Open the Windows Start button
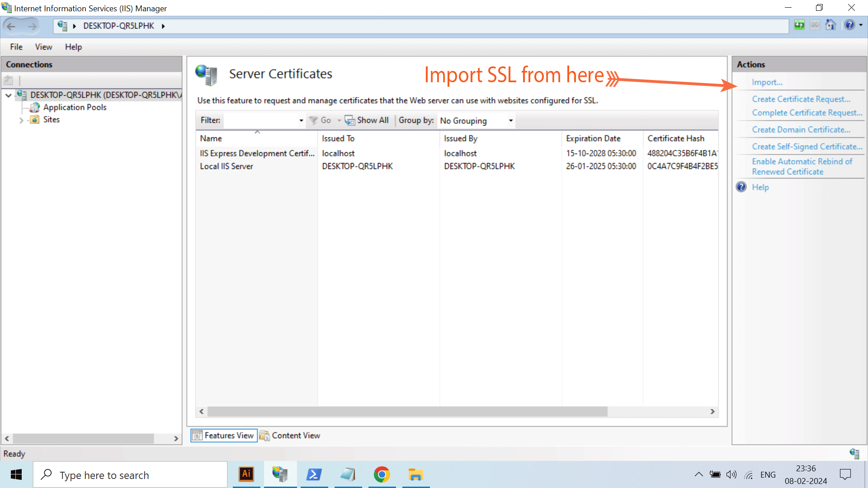Screen dimensions: 868x488 (16, 474)
